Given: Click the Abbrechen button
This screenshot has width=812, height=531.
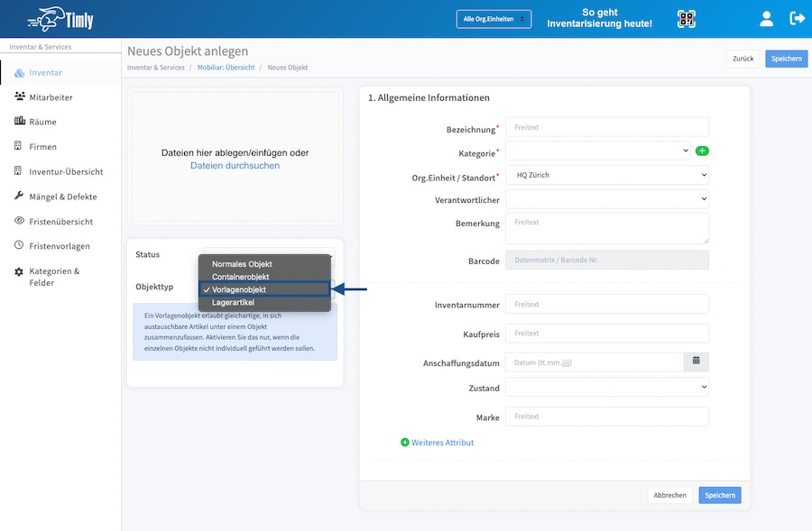Looking at the screenshot, I should 669,495.
